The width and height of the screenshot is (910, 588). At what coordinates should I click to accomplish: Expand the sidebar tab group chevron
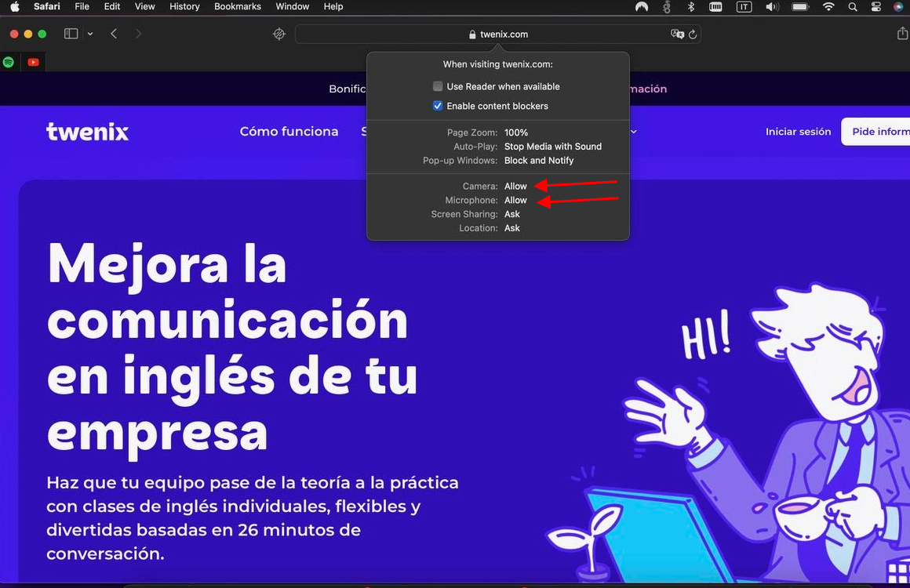point(90,34)
